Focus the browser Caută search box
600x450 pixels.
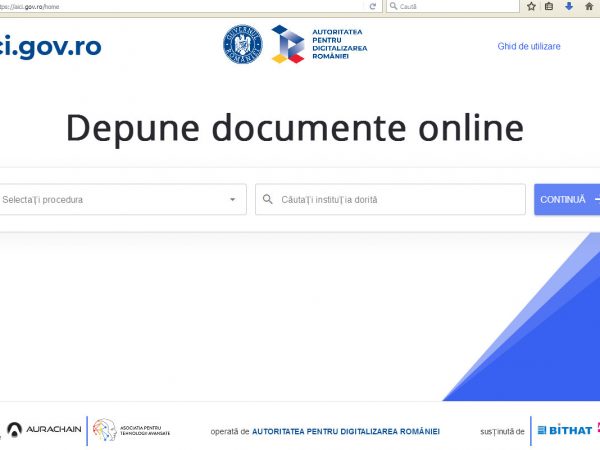coord(455,6)
